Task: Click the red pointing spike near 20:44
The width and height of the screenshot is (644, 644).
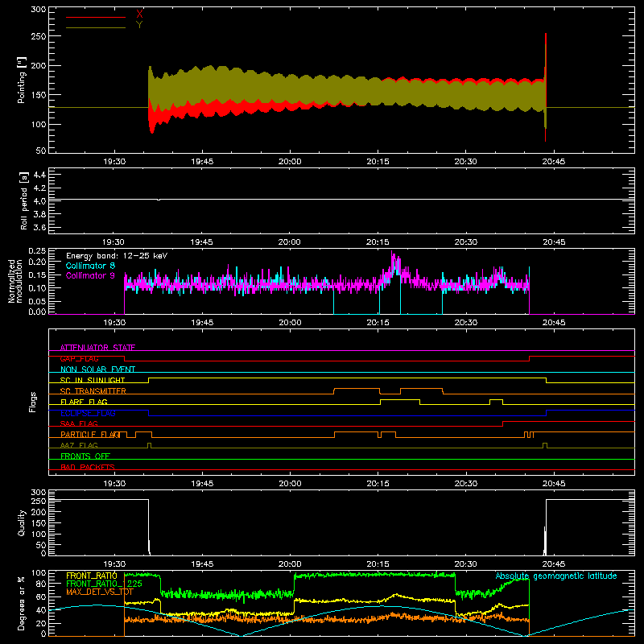Action: tap(546, 87)
